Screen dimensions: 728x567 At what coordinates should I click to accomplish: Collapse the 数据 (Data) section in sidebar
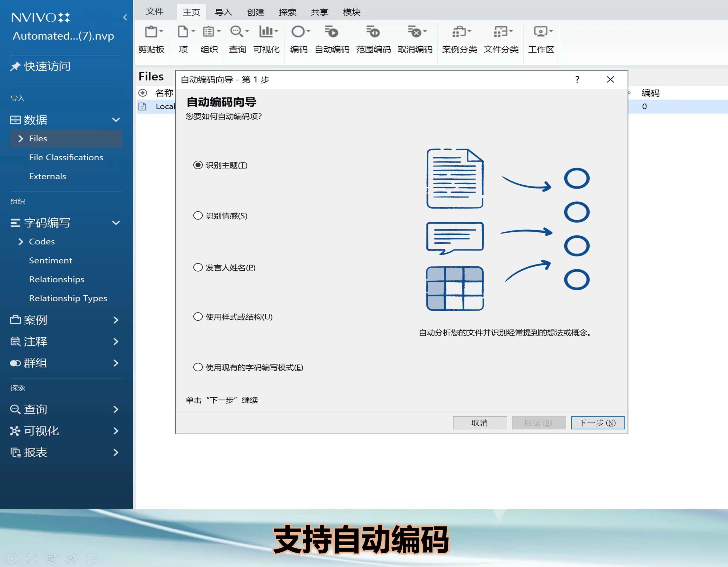coord(116,119)
